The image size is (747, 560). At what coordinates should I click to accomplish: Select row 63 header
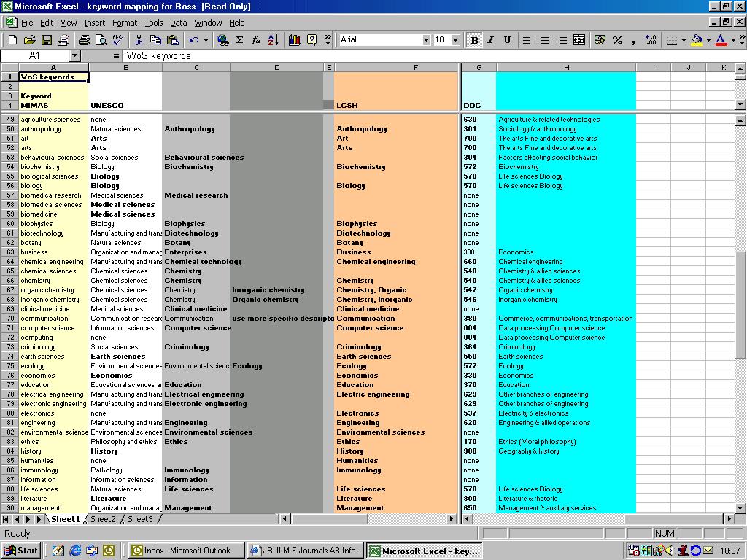click(x=10, y=252)
